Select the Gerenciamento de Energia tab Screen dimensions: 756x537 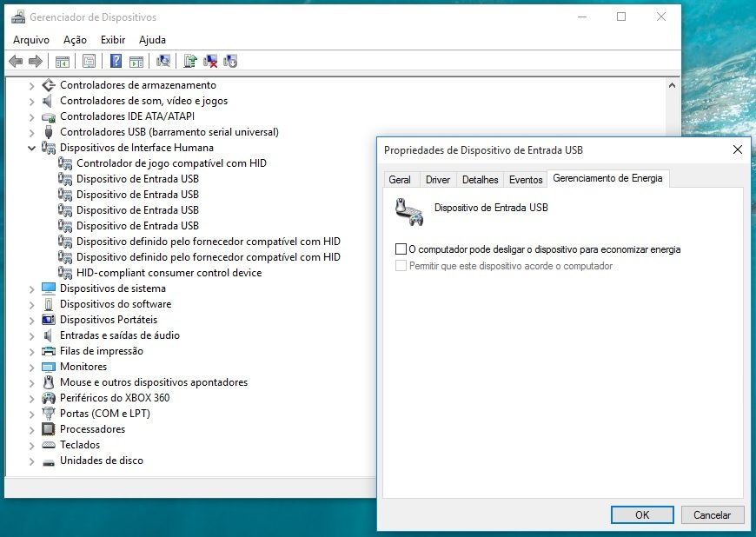[x=607, y=178]
